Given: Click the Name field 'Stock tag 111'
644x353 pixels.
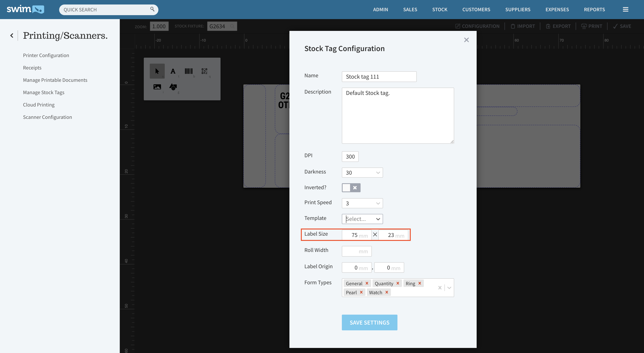Looking at the screenshot, I should coord(379,77).
